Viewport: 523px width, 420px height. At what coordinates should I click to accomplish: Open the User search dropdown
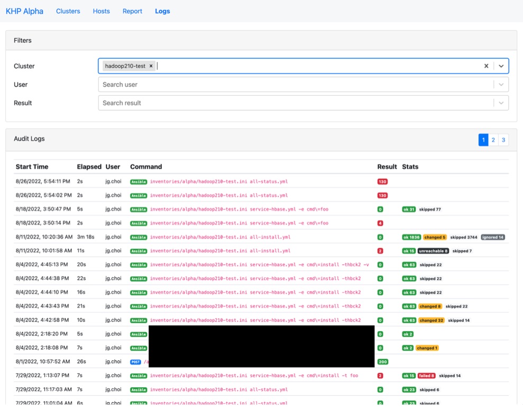click(x=303, y=85)
